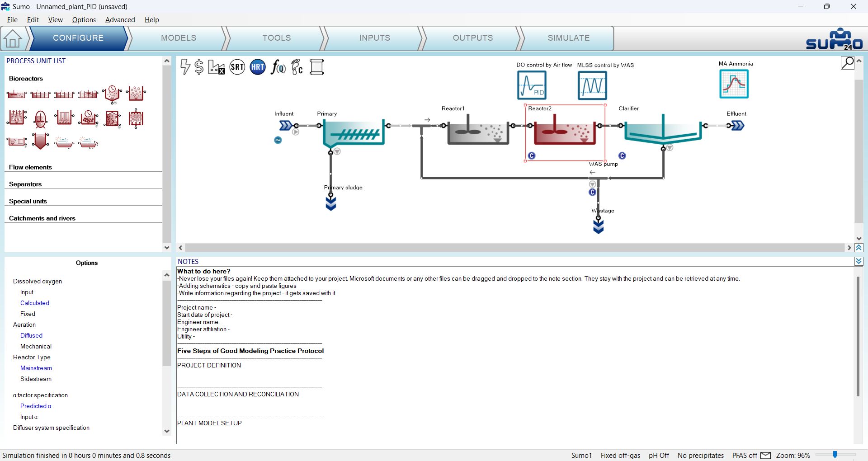Go to the TOOLS step tab
This screenshot has height=461, width=868.
tap(277, 38)
